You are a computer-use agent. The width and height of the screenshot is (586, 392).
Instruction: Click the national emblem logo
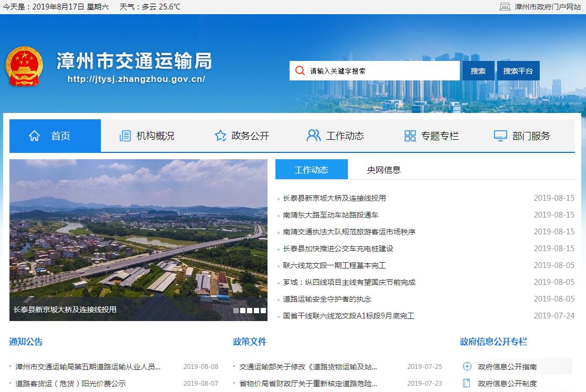24,67
